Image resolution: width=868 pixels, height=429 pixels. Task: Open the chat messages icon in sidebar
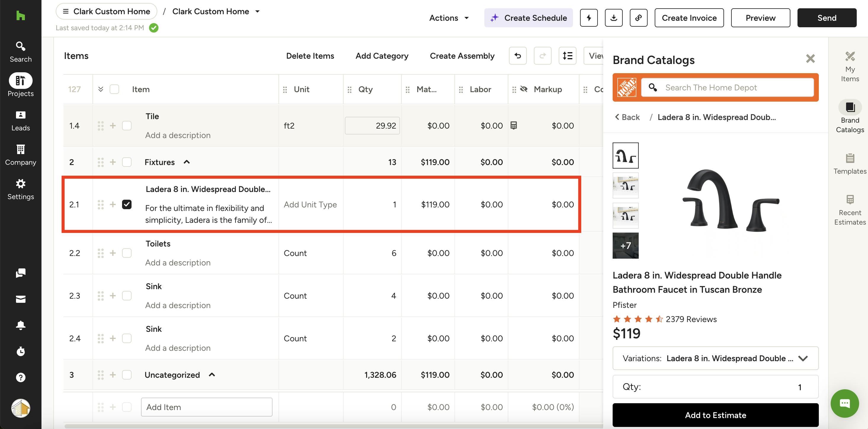[20, 273]
